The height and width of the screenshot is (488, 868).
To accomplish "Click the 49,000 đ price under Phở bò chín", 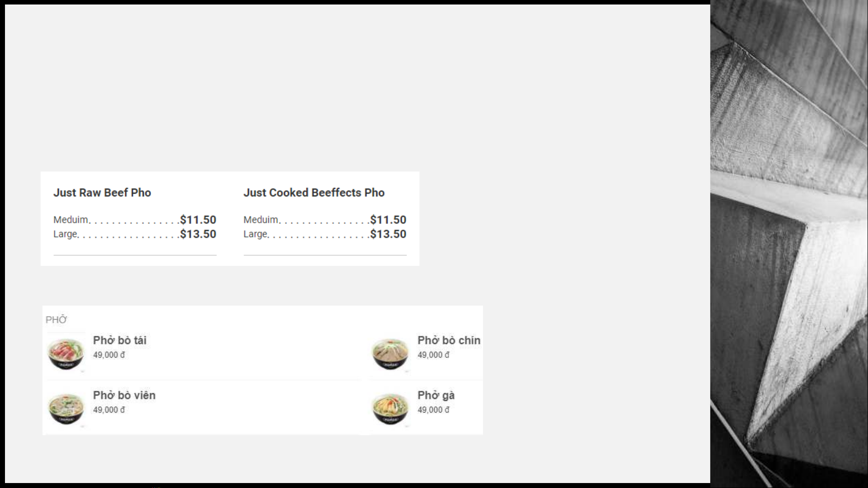I will 433,355.
